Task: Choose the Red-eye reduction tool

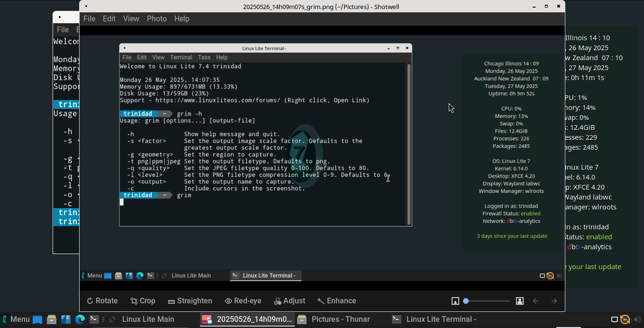Action: (x=243, y=301)
